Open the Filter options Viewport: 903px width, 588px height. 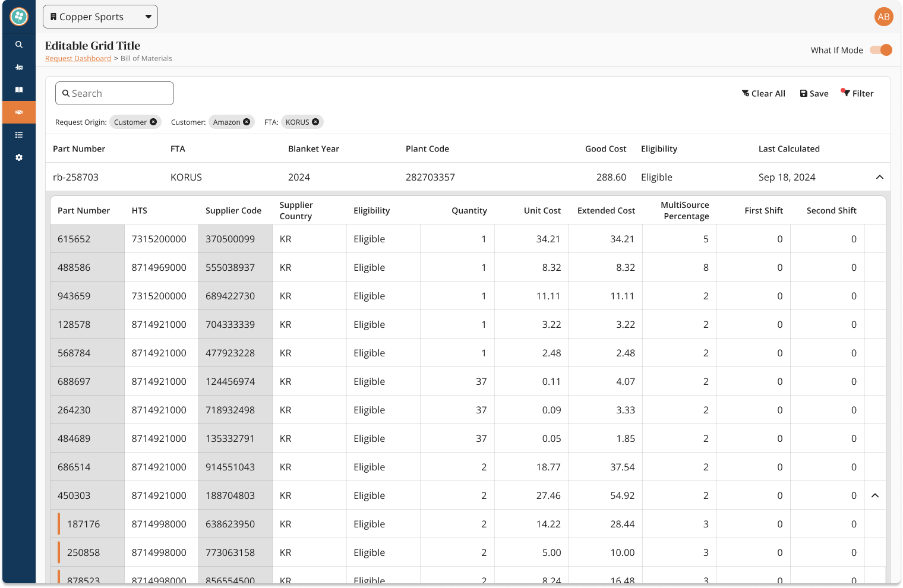pyautogui.click(x=857, y=93)
